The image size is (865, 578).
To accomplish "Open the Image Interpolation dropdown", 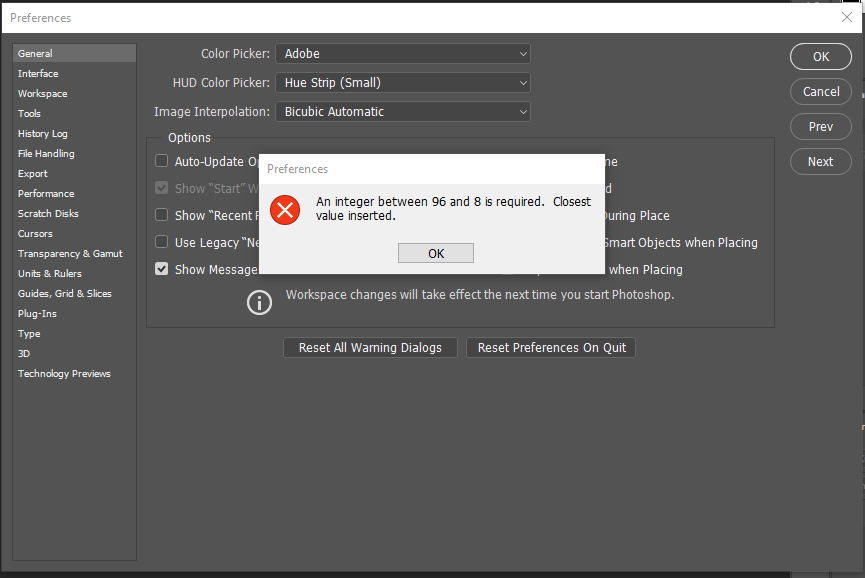I will pos(403,111).
